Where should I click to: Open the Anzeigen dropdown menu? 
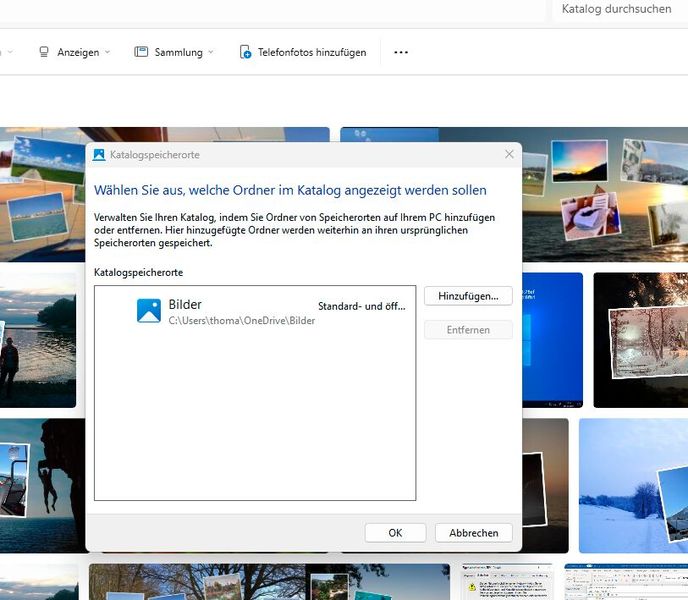pyautogui.click(x=74, y=52)
